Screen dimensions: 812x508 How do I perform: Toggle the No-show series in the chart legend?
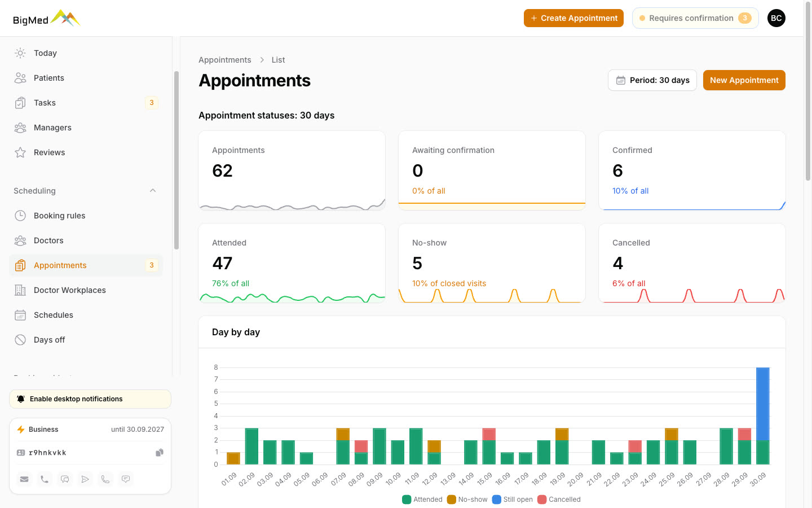click(467, 500)
